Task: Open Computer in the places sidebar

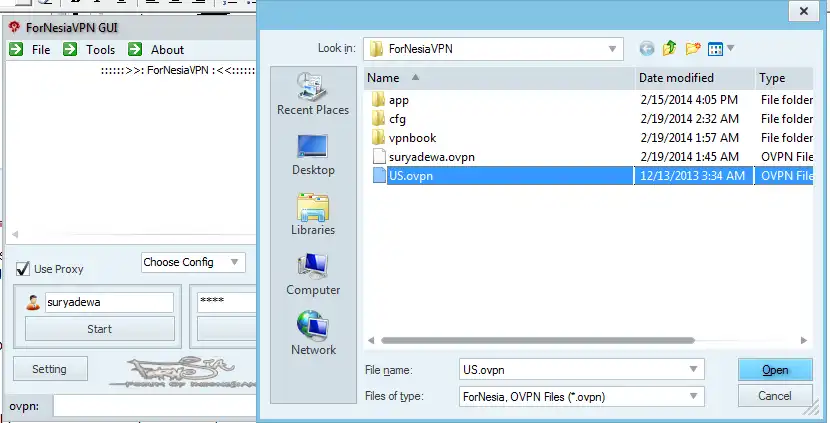Action: [313, 274]
